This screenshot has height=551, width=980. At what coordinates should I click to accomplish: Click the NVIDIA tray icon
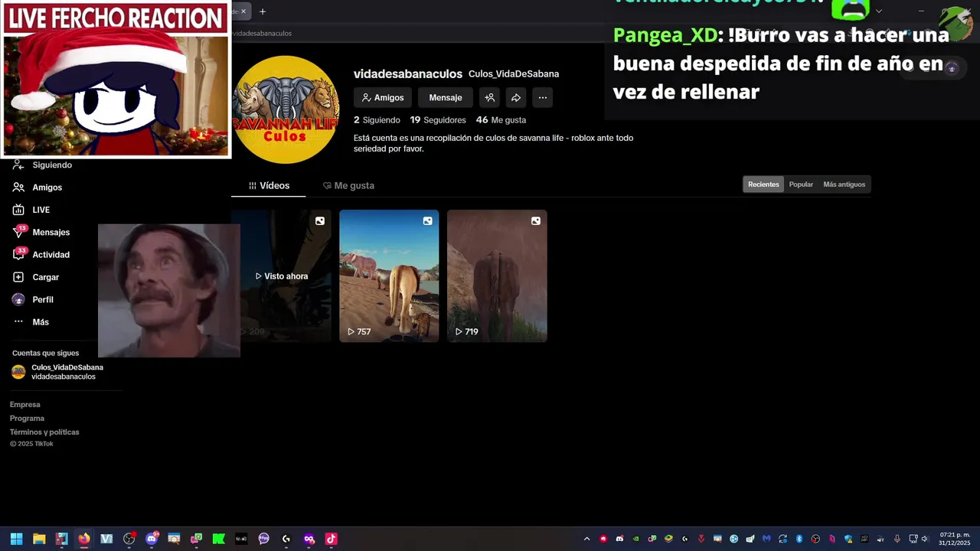click(636, 539)
